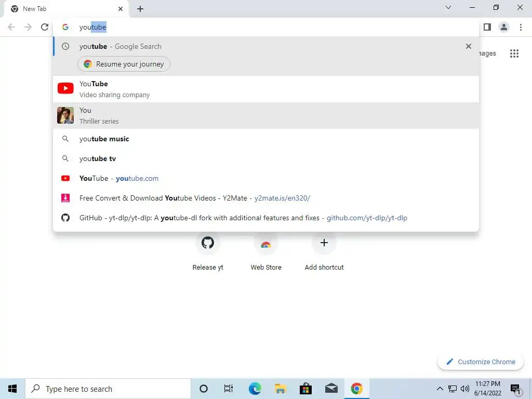Go forward using the browser forward arrow

click(x=28, y=27)
